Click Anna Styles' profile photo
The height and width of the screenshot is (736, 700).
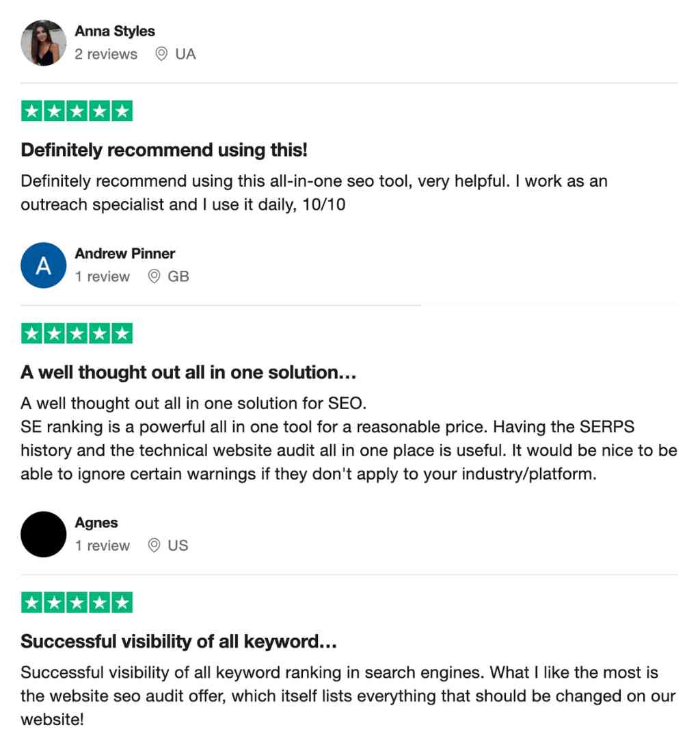pos(44,43)
